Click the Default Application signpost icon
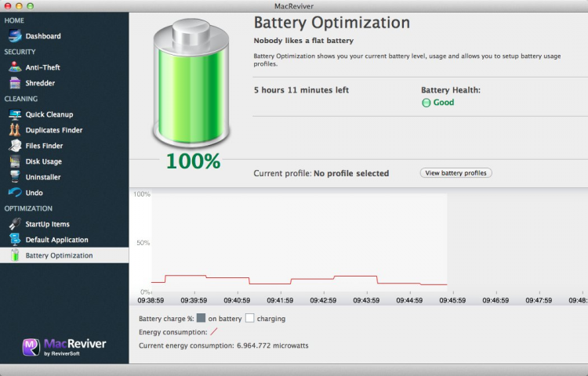Viewport: 588px width, 376px height. tap(15, 240)
